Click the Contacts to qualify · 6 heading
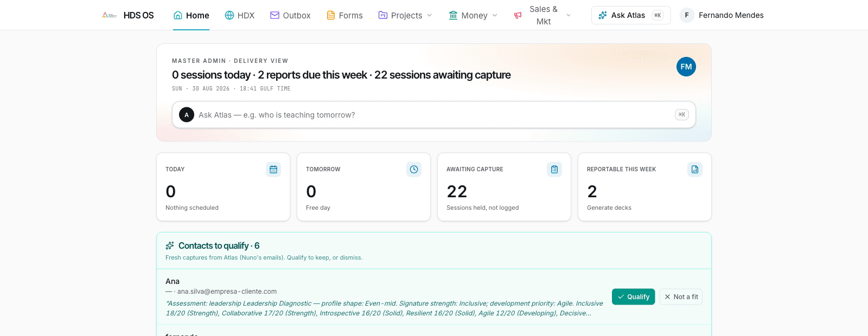The image size is (868, 336). coord(219,245)
